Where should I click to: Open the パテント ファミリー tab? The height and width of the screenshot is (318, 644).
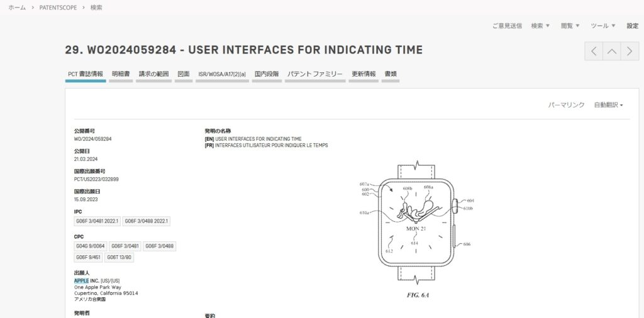coord(315,74)
